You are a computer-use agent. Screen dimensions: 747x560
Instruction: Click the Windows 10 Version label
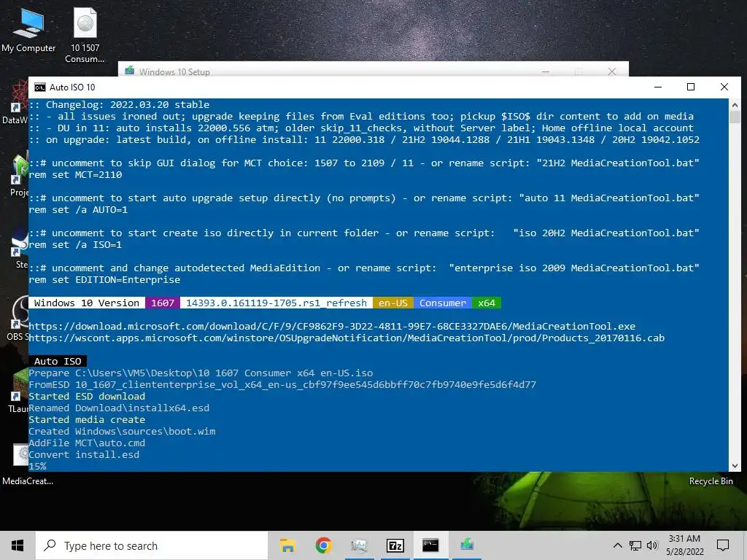coord(87,303)
